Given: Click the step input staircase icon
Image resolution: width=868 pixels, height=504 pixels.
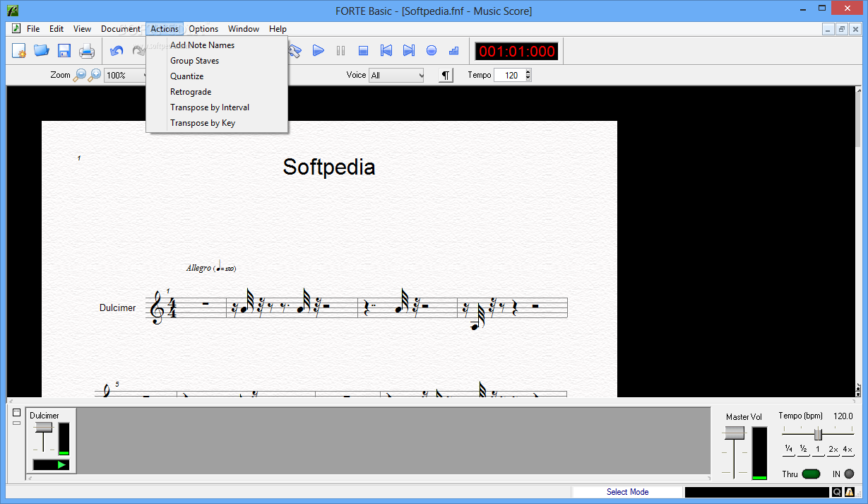Looking at the screenshot, I should (x=454, y=51).
